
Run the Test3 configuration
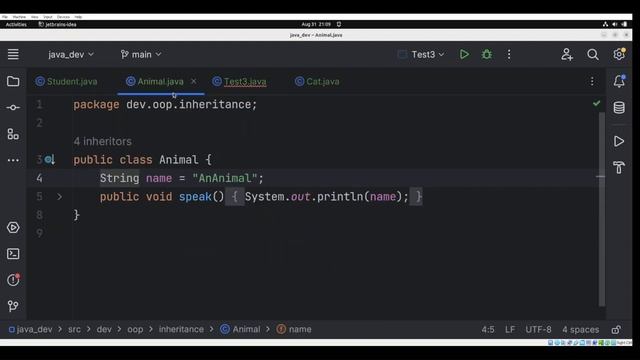click(x=464, y=54)
